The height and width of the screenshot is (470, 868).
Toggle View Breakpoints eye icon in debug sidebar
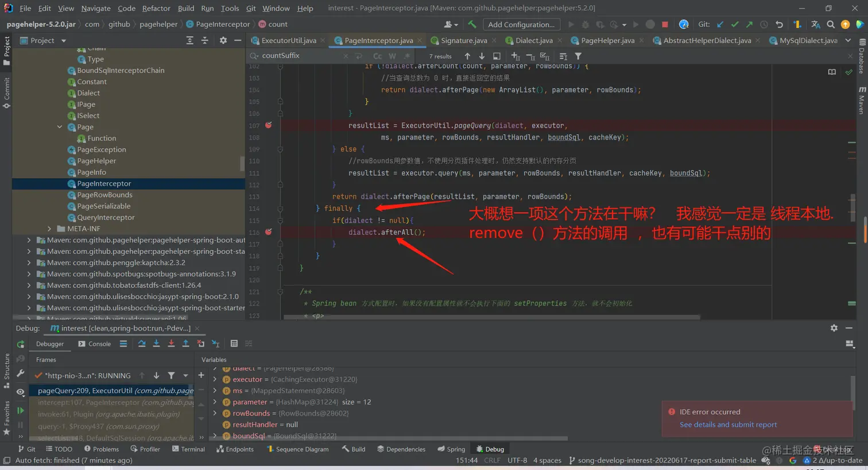click(21, 392)
